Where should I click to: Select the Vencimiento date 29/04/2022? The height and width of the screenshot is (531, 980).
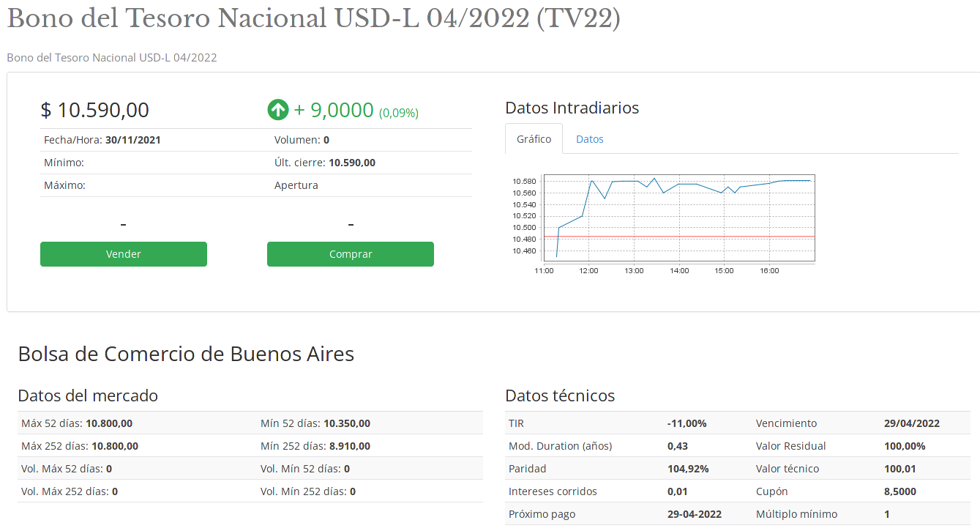(x=912, y=423)
